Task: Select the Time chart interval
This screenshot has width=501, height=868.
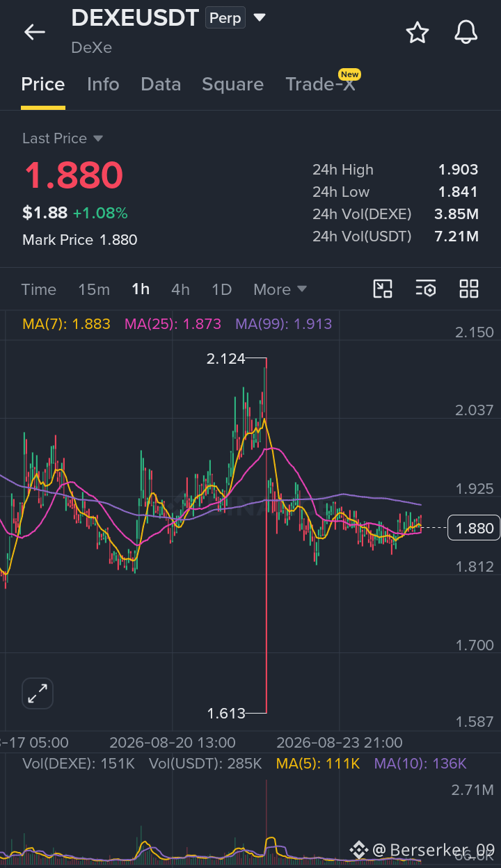Action: point(39,289)
